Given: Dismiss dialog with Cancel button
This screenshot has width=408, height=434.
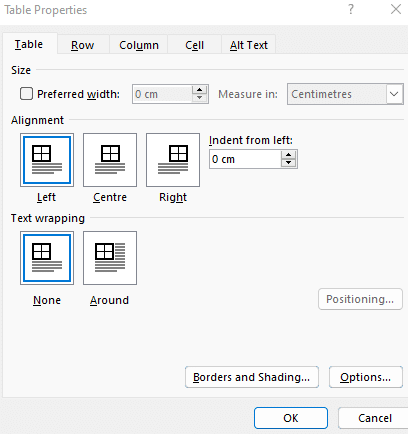Looking at the screenshot, I should 373,418.
